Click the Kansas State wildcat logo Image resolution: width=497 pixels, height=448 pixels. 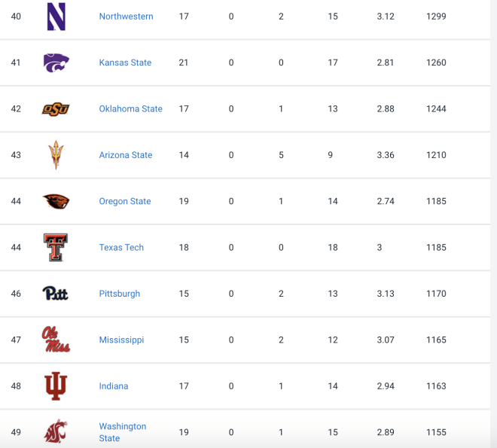pos(56,62)
